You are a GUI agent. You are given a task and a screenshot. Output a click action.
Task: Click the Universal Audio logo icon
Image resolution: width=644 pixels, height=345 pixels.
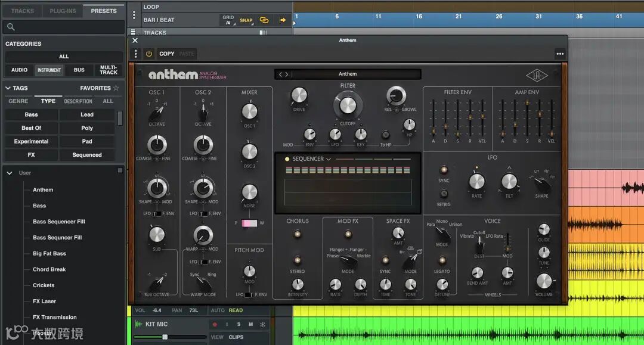tap(537, 76)
